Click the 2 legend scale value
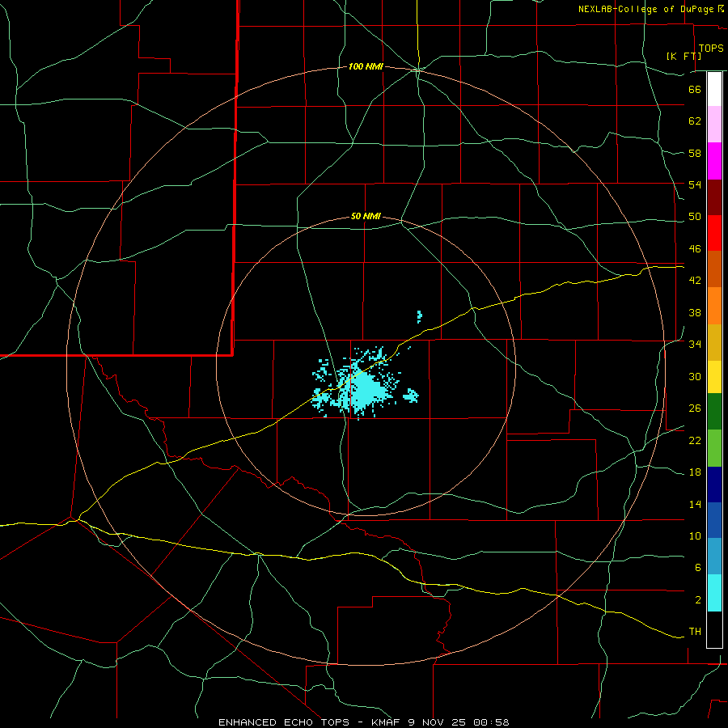This screenshot has width=728, height=728. click(x=698, y=600)
